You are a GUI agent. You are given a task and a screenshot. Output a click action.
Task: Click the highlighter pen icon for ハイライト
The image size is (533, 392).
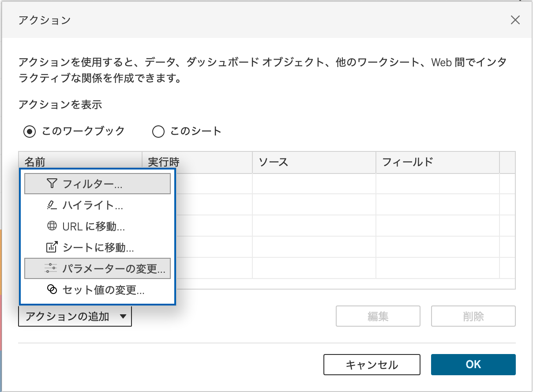click(x=52, y=205)
